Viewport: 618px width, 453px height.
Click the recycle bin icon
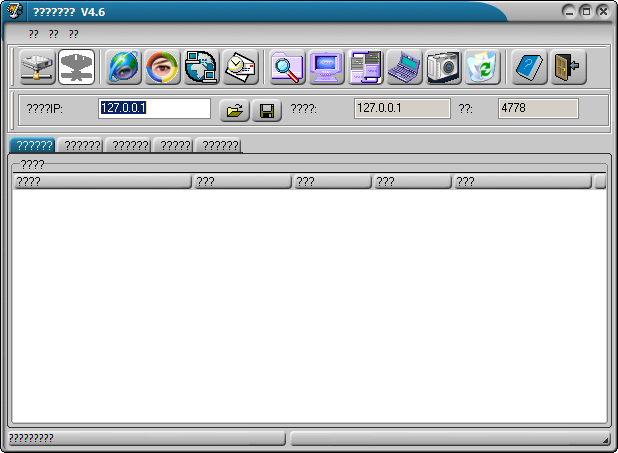pos(481,67)
